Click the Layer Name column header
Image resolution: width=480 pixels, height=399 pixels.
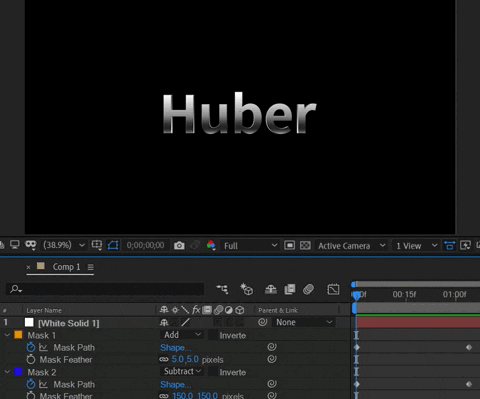click(44, 310)
